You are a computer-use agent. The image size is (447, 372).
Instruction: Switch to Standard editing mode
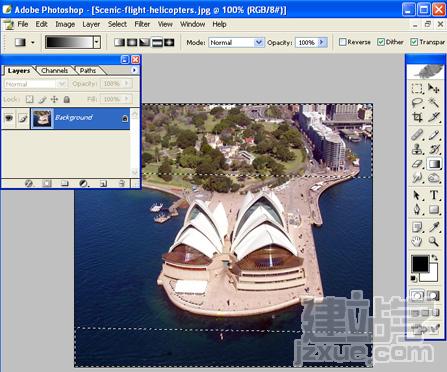coord(417,295)
